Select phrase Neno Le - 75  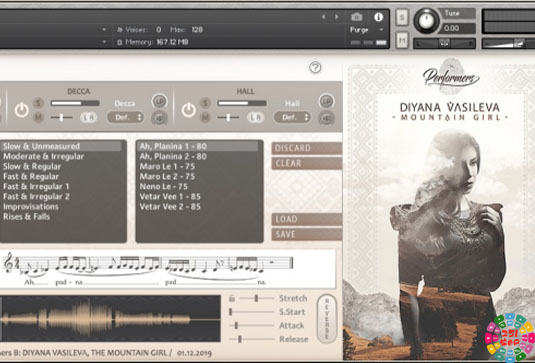[x=198, y=187]
